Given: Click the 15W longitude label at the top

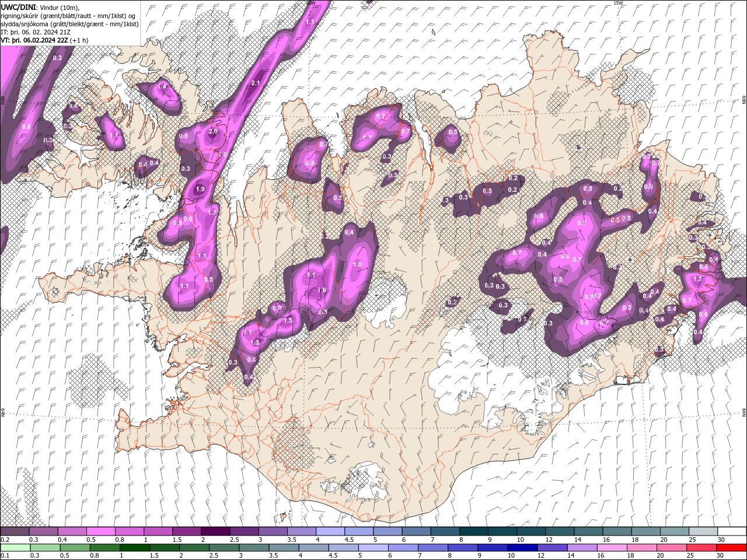Looking at the screenshot, I should pyautogui.click(x=618, y=3).
